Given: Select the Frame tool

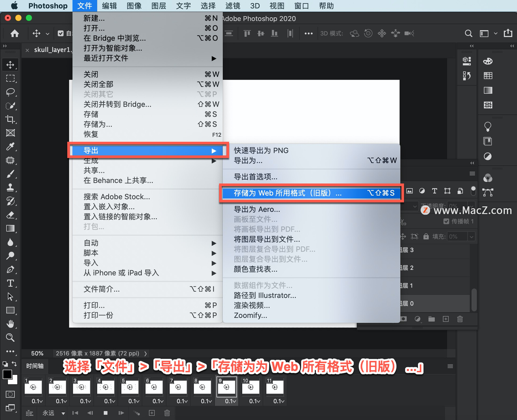Looking at the screenshot, I should 10,133.
